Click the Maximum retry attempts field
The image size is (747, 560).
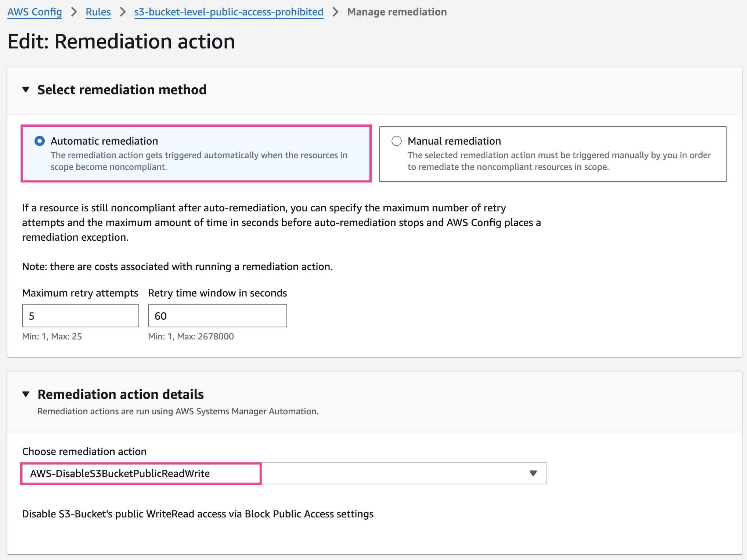80,316
